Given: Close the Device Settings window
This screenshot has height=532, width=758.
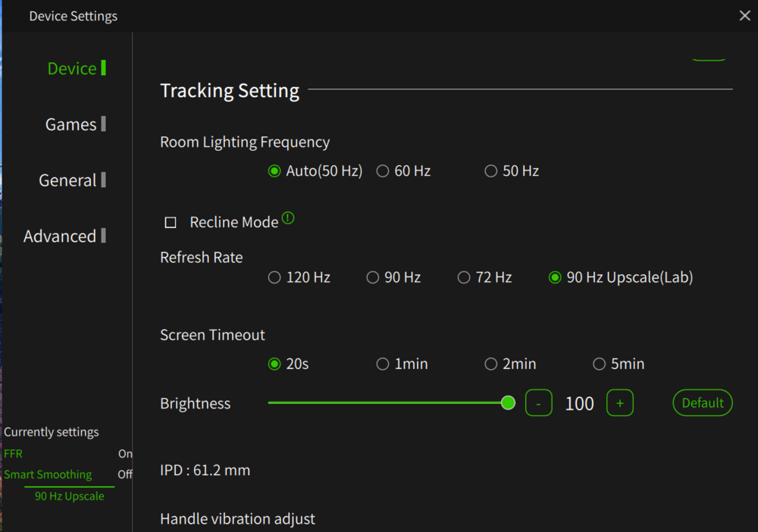Looking at the screenshot, I should 744,15.
